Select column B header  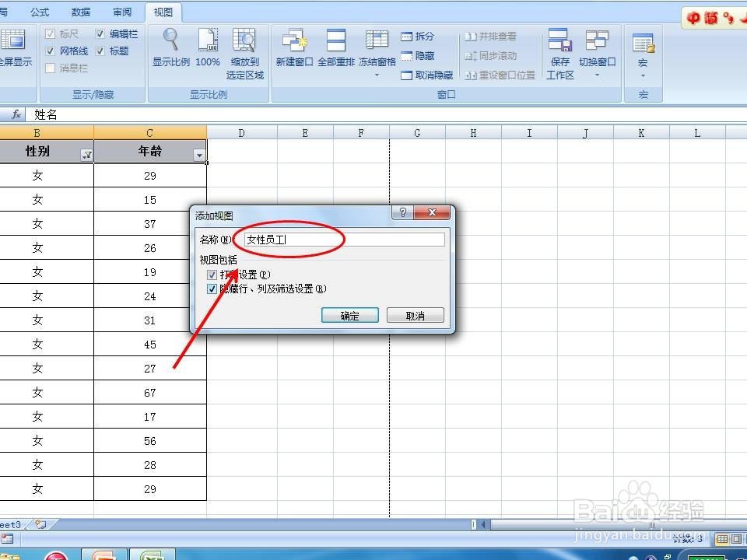pos(47,133)
